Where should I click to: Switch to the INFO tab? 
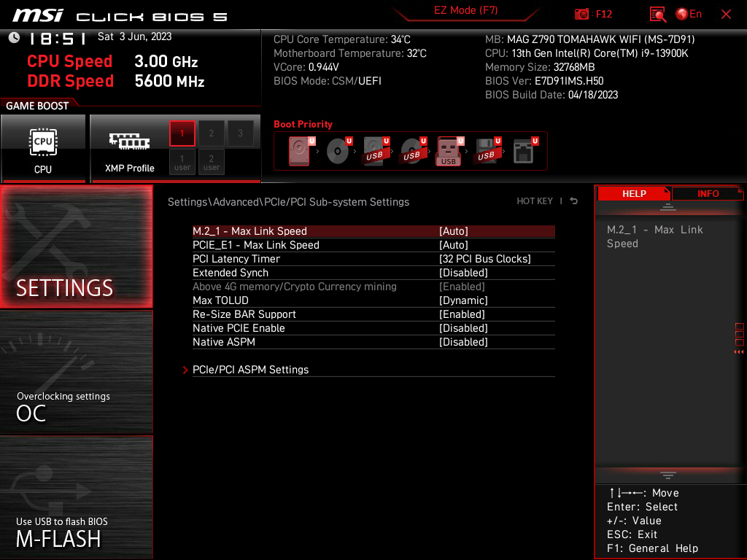pyautogui.click(x=708, y=193)
